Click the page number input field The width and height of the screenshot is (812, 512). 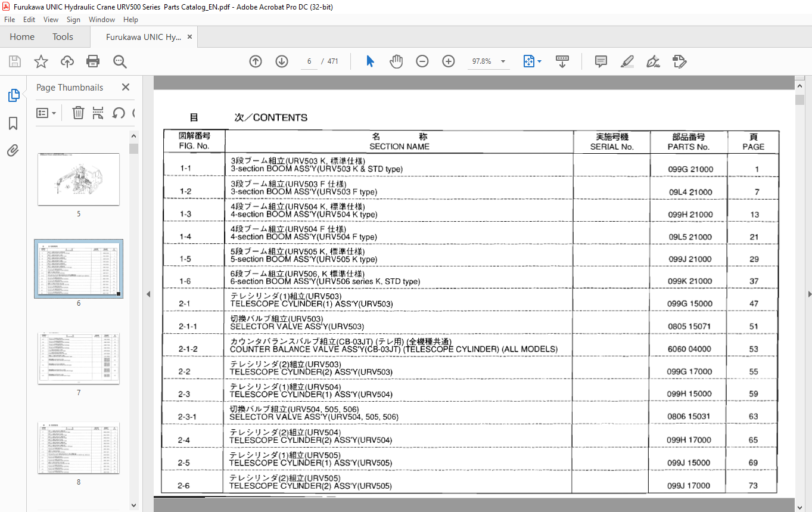[309, 61]
